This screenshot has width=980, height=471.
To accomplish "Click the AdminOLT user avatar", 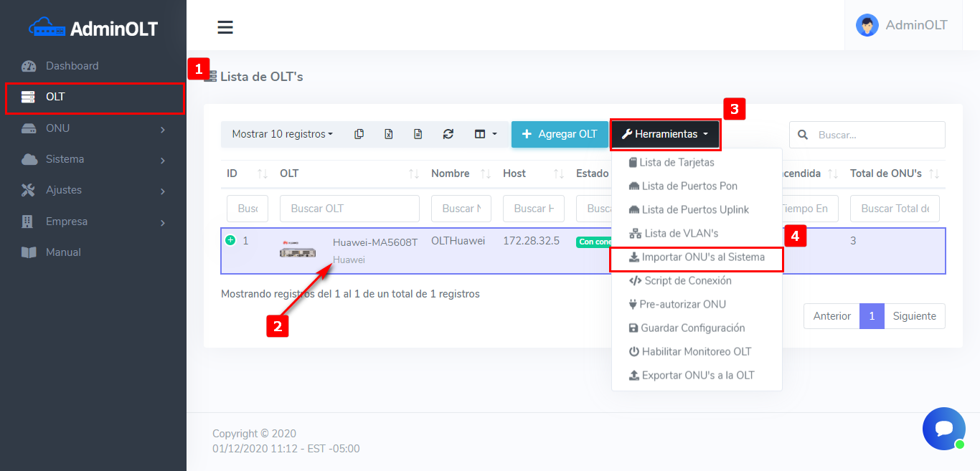I will [x=867, y=25].
